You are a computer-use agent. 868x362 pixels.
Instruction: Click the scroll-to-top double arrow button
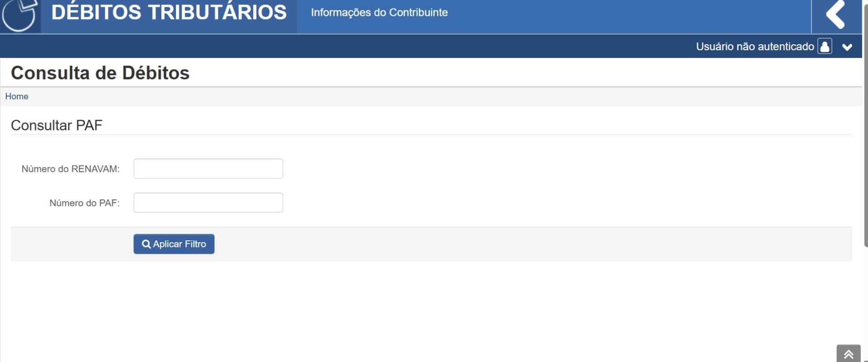click(x=849, y=353)
